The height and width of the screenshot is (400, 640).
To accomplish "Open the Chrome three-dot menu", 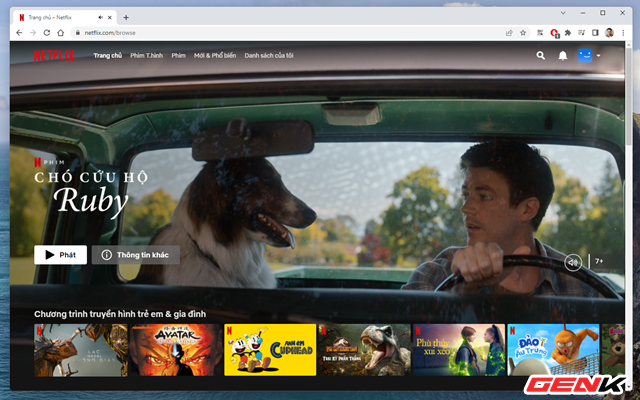I will 623,33.
